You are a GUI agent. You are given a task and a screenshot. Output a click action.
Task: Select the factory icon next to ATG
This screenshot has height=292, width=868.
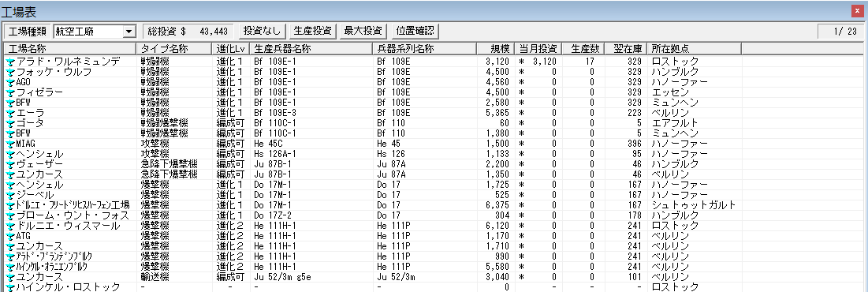coord(10,236)
